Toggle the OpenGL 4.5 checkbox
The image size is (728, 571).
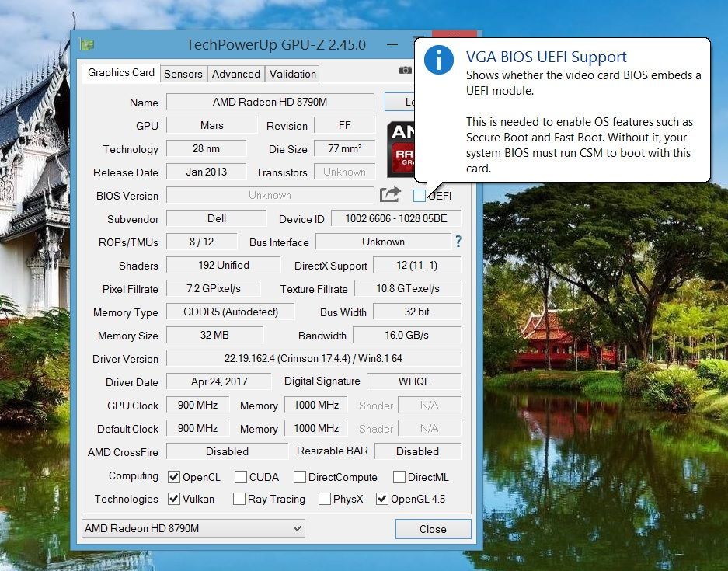tap(382, 499)
